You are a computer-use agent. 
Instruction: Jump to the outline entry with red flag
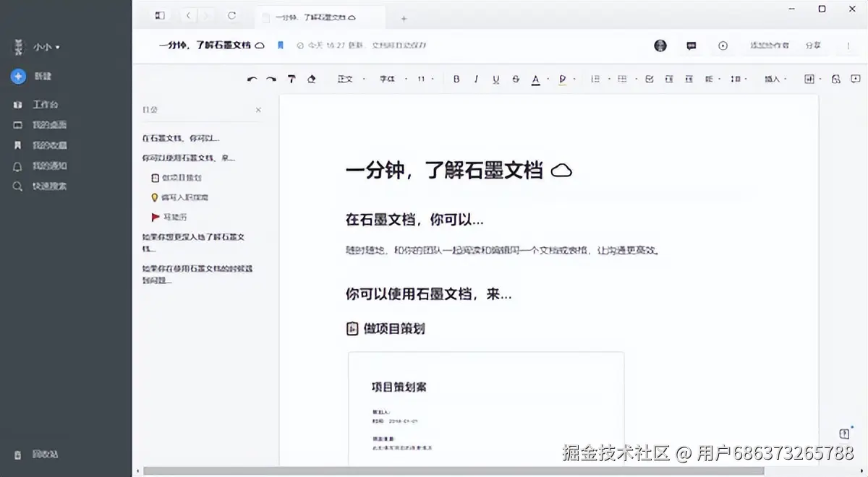[x=169, y=217]
